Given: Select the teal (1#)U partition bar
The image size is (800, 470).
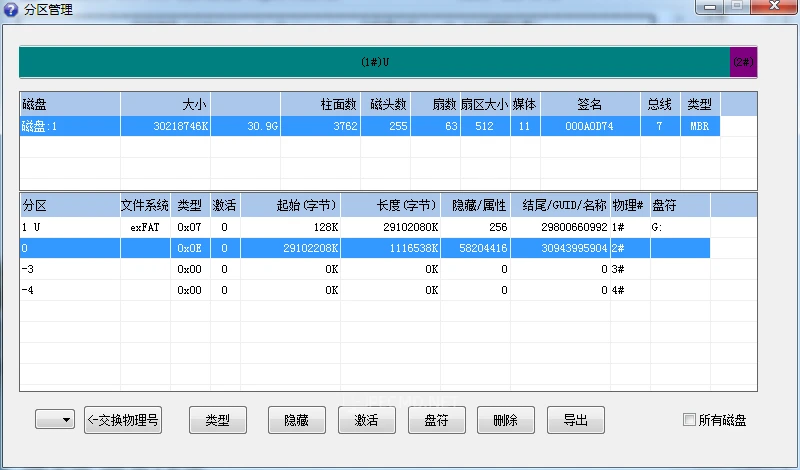Looking at the screenshot, I should (x=374, y=62).
